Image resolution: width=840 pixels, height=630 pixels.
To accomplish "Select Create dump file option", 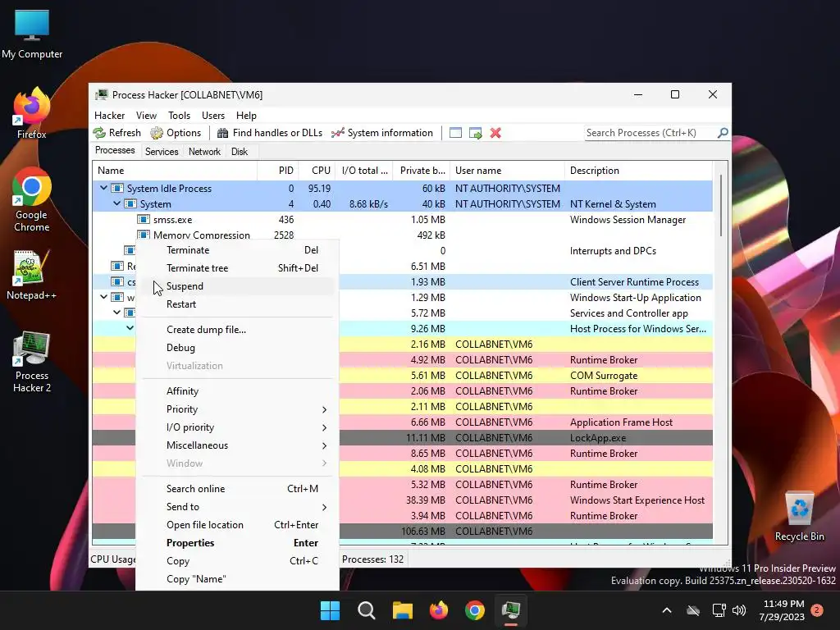I will tap(237, 330).
